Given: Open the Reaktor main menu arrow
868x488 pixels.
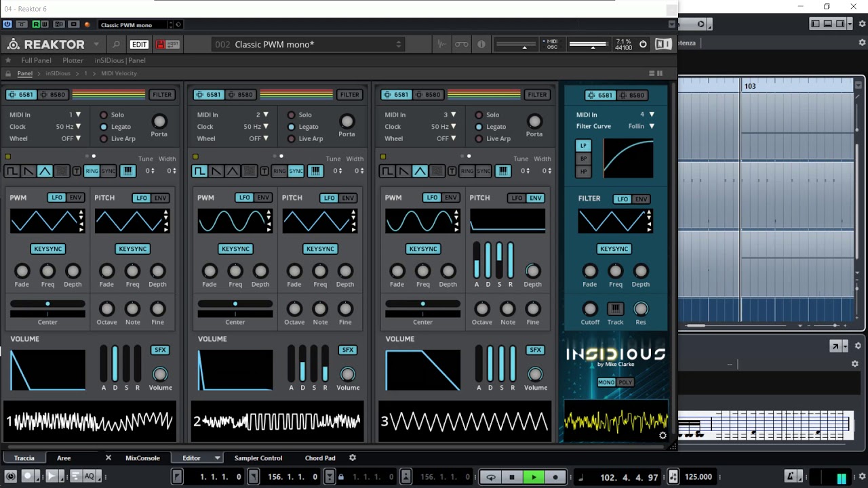Looking at the screenshot, I should [96, 45].
